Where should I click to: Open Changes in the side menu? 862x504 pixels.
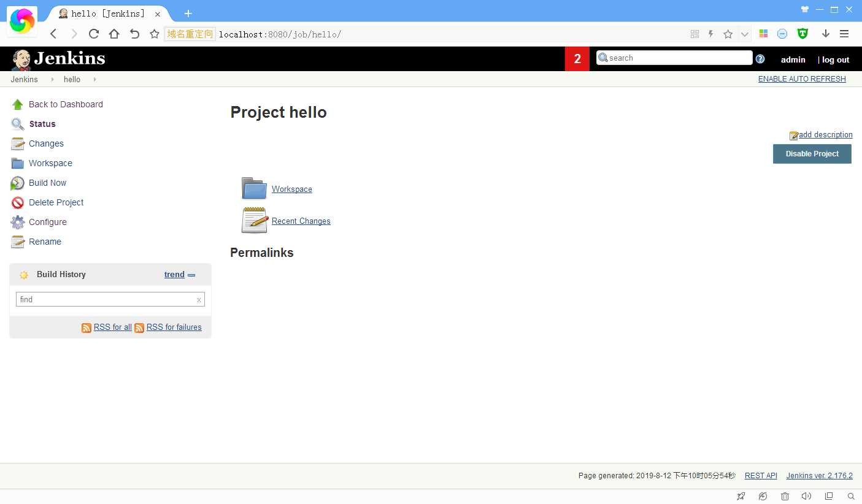pyautogui.click(x=46, y=143)
